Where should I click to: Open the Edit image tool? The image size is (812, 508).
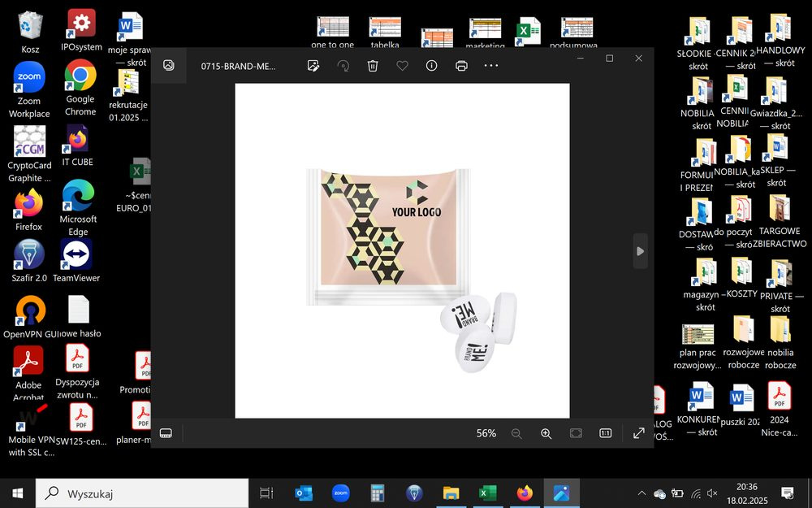(313, 66)
